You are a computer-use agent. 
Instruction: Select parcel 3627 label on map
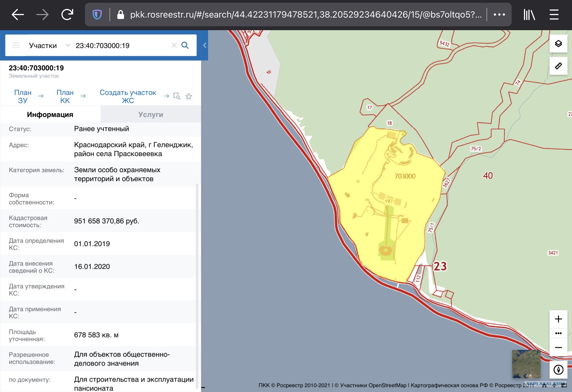click(x=447, y=183)
